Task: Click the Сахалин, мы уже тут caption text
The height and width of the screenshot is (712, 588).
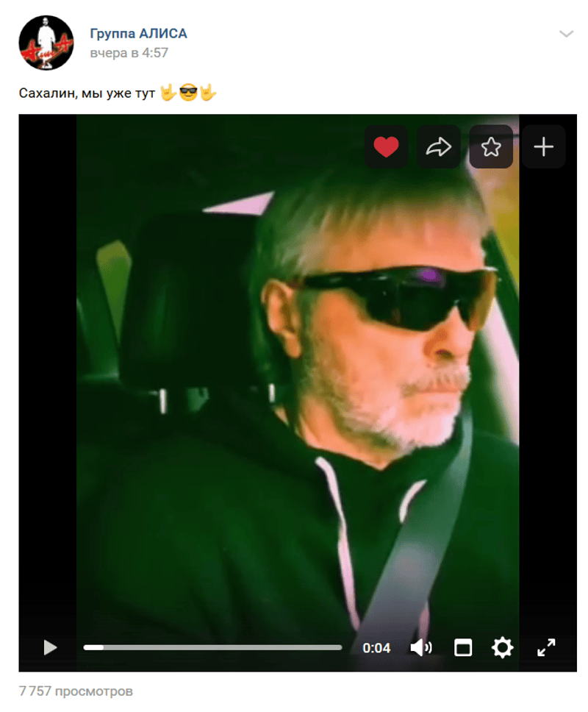Action: [x=87, y=93]
